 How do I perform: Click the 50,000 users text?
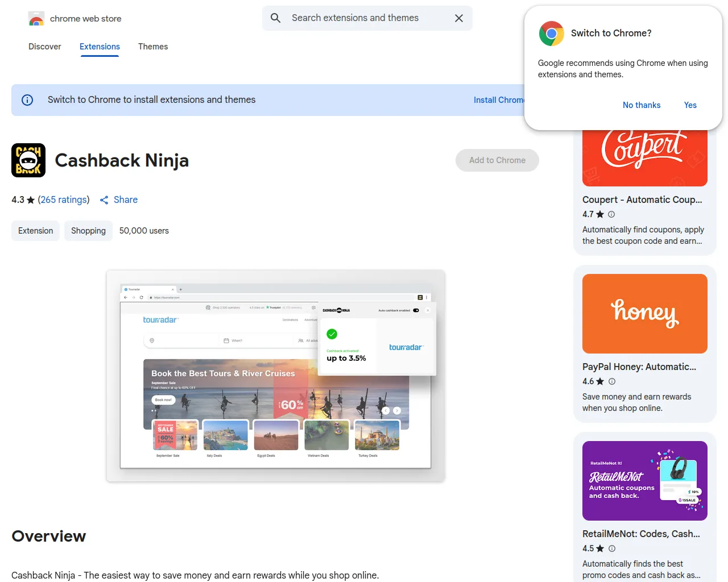coord(144,231)
